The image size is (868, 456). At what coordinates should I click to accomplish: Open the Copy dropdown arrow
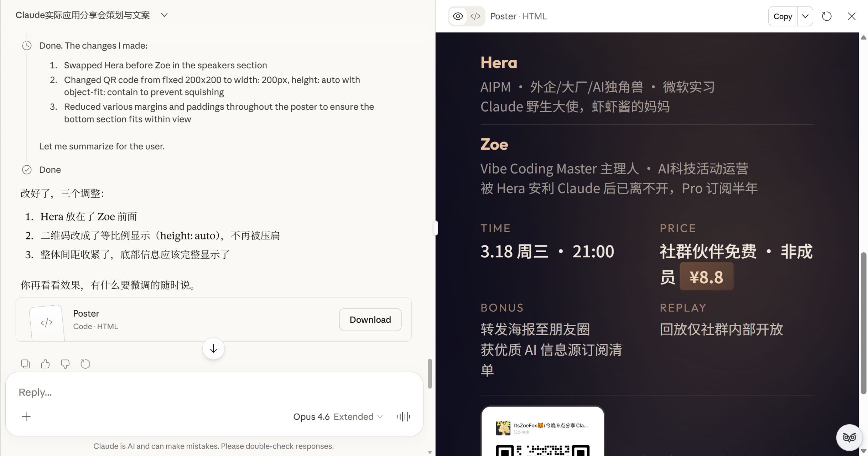coord(805,16)
